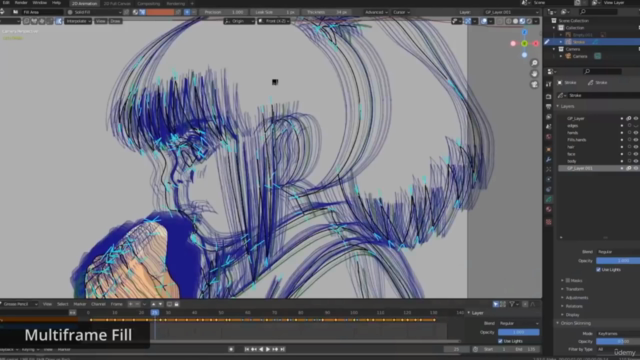Switch to 2D Full Canvas workspace tab
Viewport: 640px width, 360px height.
[x=117, y=3]
